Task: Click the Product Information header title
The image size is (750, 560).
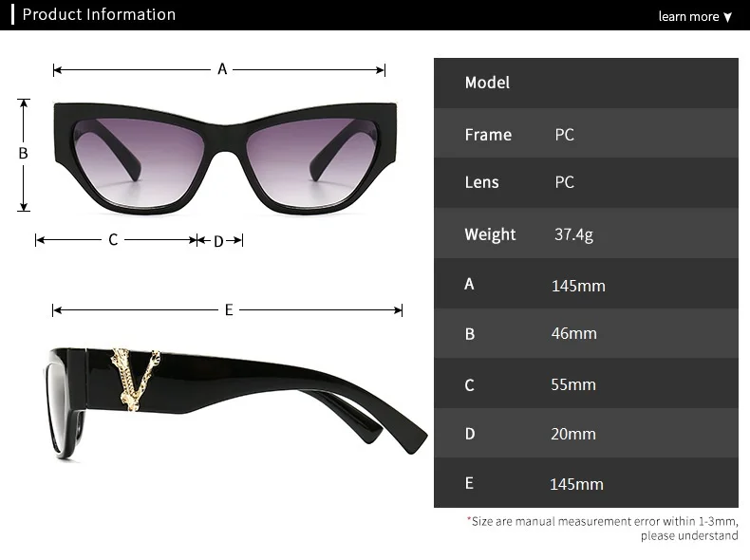Action: click(99, 14)
